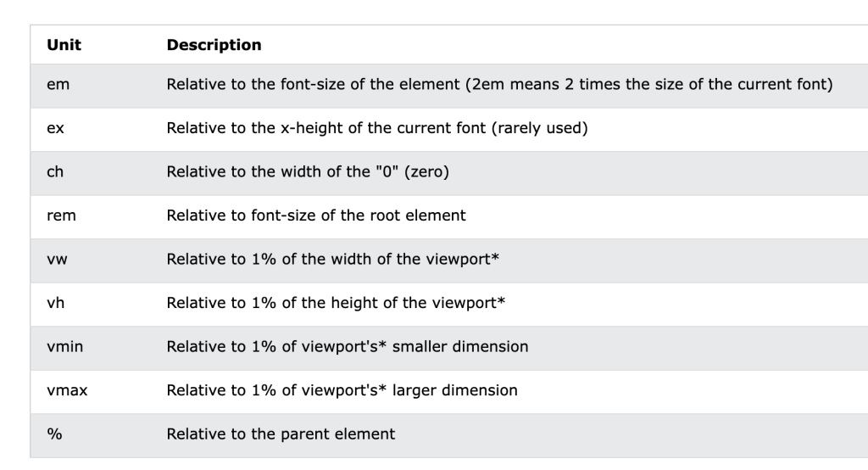The height and width of the screenshot is (470, 868).
Task: Click the viewport's smaller dimension description
Action: tap(348, 347)
